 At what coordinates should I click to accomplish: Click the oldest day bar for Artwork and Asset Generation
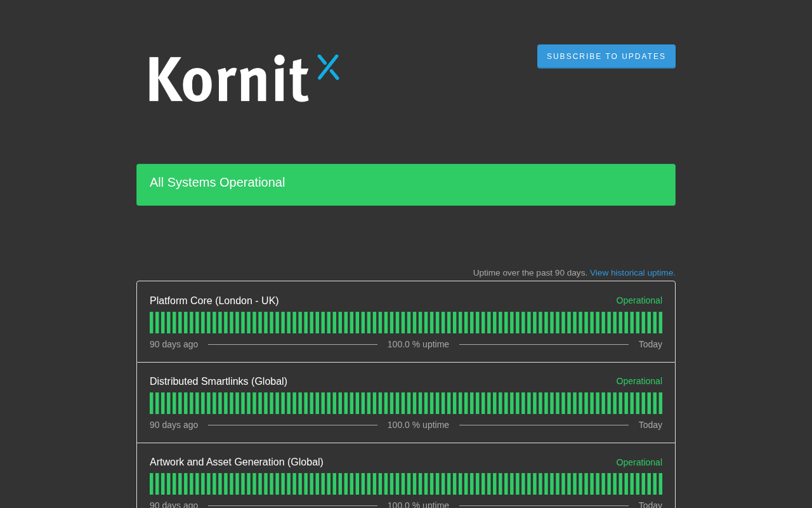pos(152,484)
